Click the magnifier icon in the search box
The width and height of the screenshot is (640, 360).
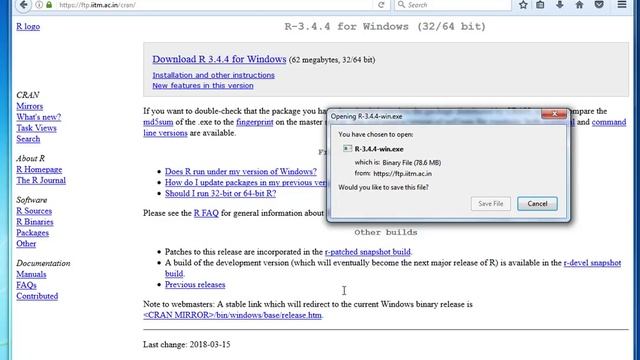pyautogui.click(x=402, y=4)
